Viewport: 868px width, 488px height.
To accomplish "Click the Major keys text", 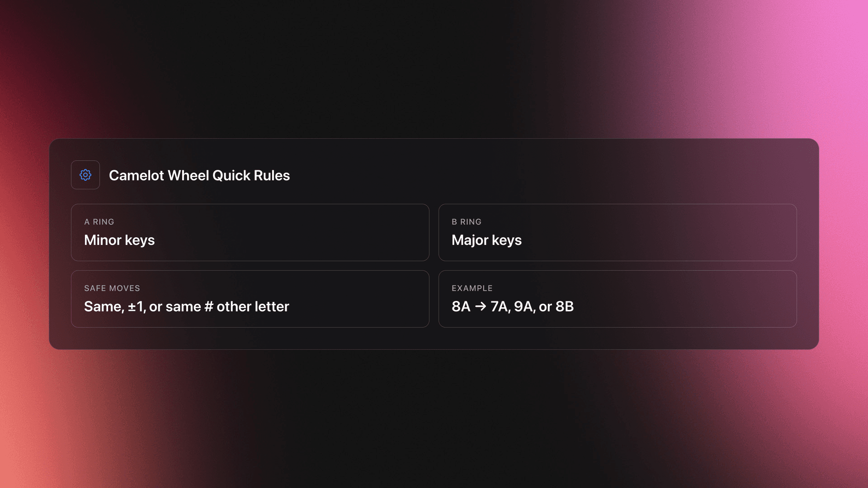I will point(486,240).
